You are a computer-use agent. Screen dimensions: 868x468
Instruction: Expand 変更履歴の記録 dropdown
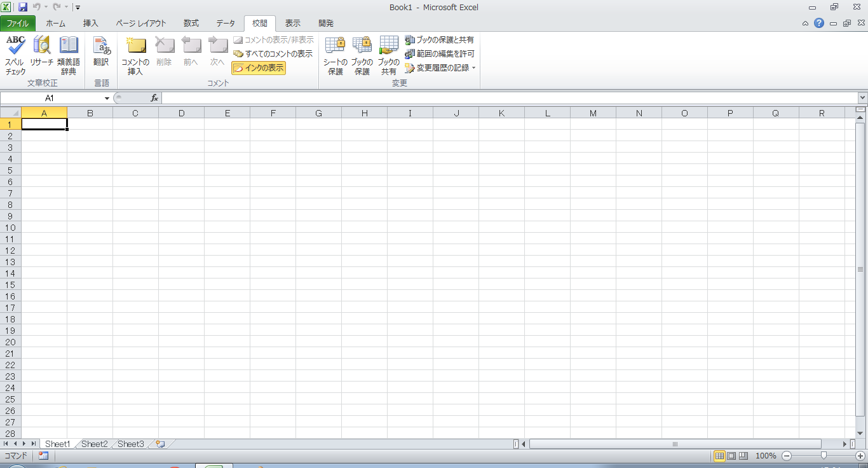point(473,68)
